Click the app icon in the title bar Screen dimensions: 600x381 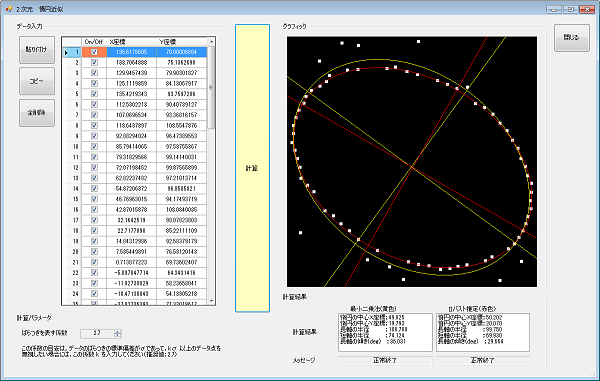8,8
